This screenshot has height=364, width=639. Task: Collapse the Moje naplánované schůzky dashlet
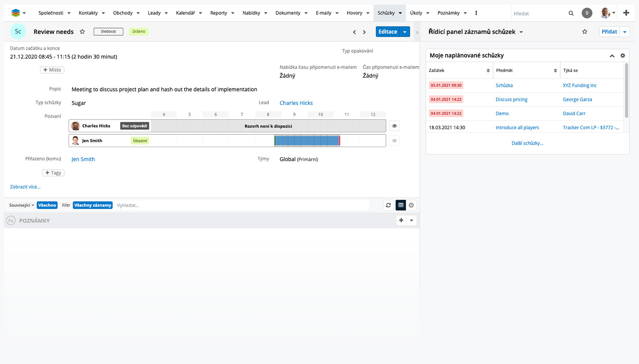(612, 56)
